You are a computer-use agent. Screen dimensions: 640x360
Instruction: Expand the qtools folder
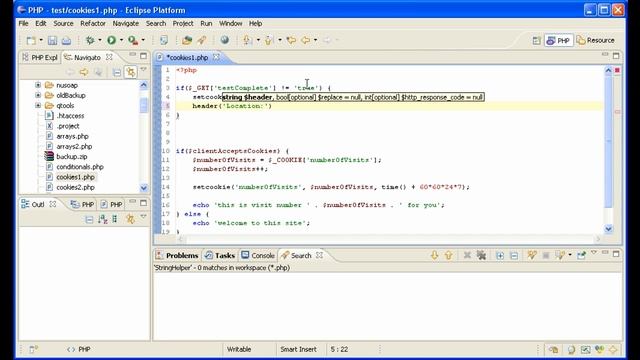click(38, 106)
